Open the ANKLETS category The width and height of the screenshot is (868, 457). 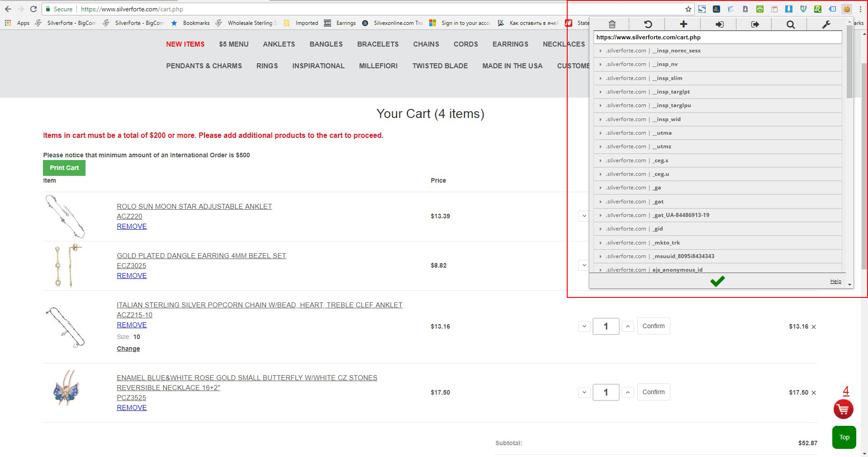279,44
